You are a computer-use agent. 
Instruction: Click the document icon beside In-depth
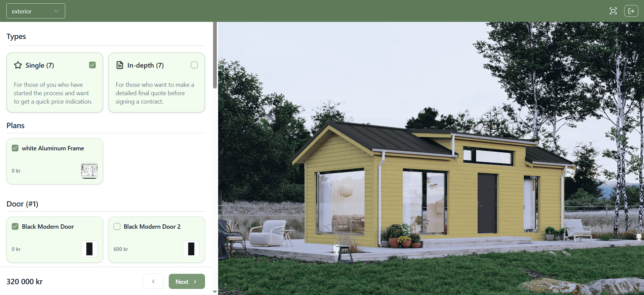[x=120, y=65]
